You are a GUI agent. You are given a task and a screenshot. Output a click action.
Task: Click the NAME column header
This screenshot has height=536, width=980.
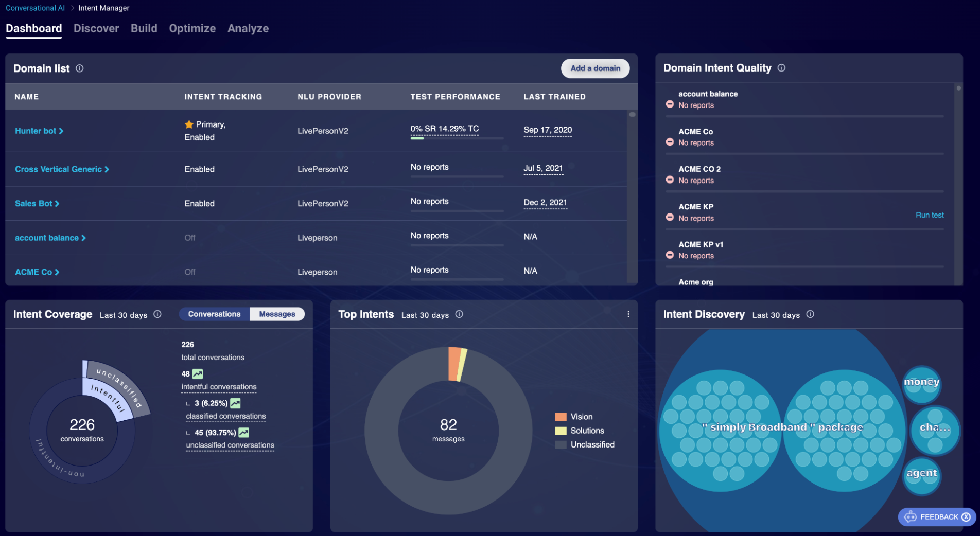27,97
